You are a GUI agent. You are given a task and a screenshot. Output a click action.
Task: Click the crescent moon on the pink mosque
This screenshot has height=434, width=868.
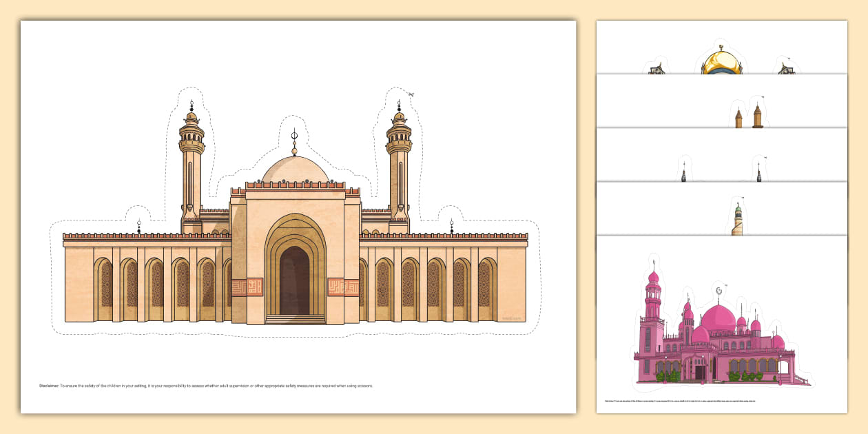[720, 289]
